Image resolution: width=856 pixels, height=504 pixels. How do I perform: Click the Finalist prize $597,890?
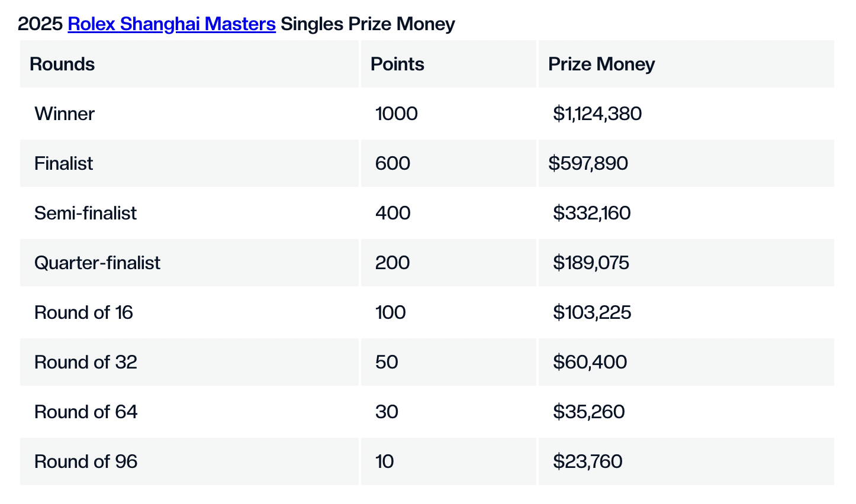[x=588, y=163]
